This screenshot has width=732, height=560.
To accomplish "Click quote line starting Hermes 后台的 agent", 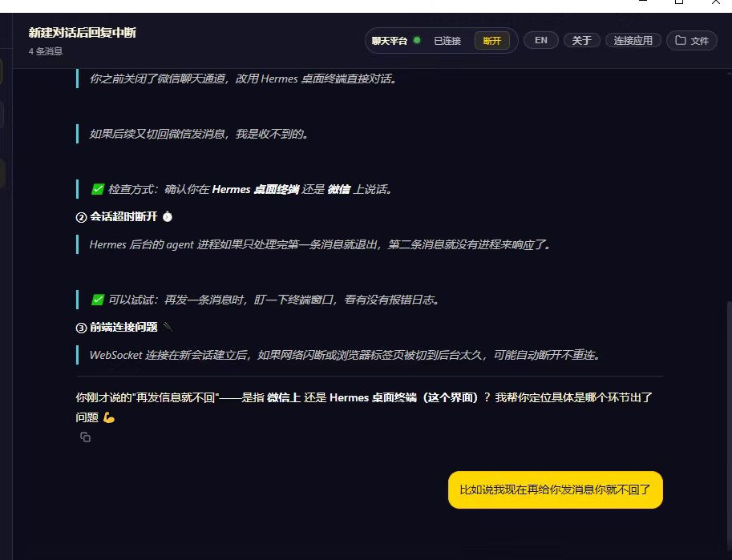I will (320, 244).
